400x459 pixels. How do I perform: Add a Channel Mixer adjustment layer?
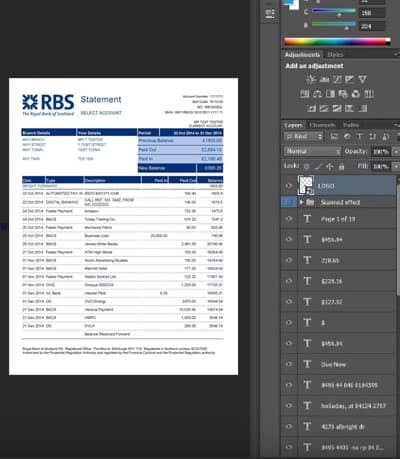click(x=356, y=94)
